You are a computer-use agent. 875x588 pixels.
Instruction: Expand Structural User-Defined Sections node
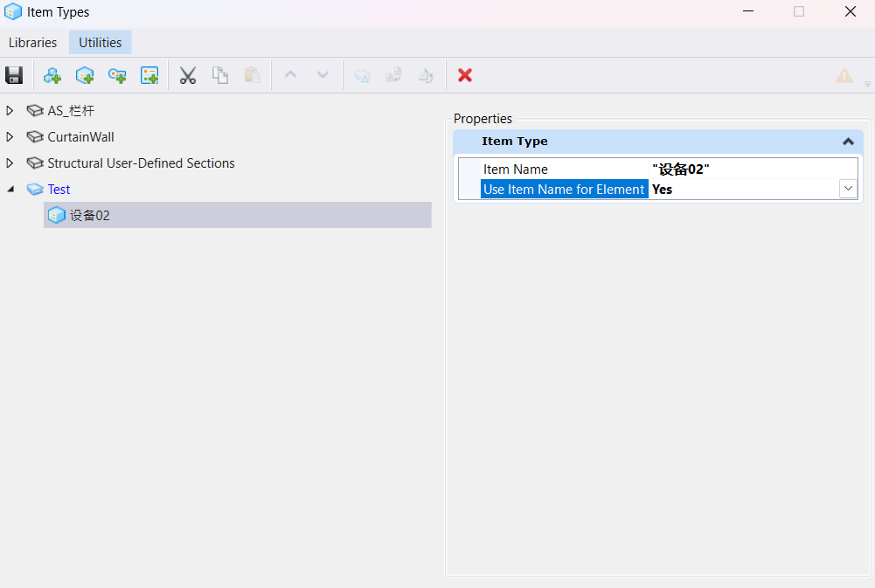pos(10,163)
